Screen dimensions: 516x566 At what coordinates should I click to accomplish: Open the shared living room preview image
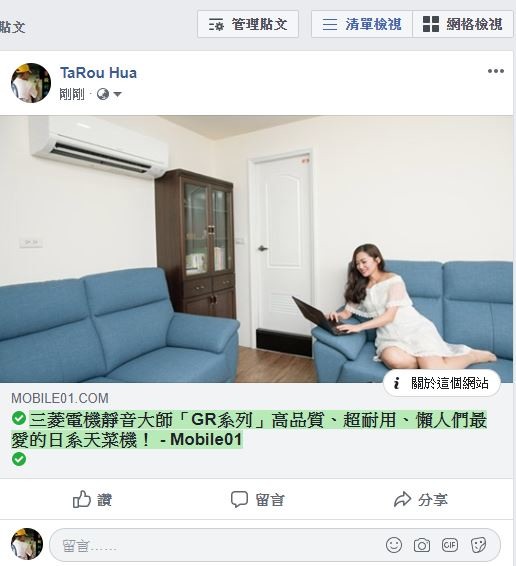(x=256, y=249)
